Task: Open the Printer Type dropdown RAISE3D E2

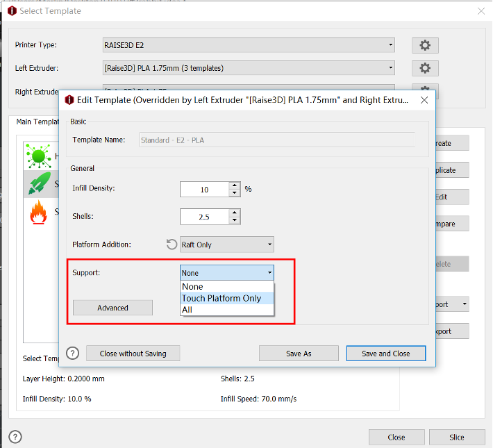Action: click(249, 45)
